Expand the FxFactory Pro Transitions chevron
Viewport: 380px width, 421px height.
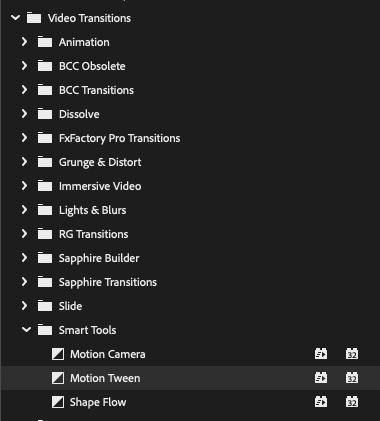coord(24,138)
